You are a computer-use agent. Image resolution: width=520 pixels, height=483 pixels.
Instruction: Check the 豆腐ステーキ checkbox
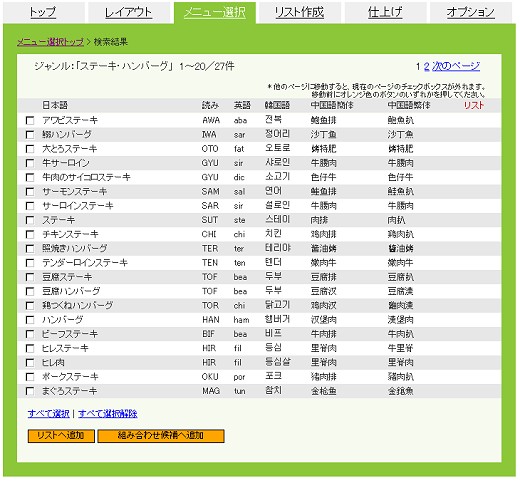pyautogui.click(x=30, y=277)
